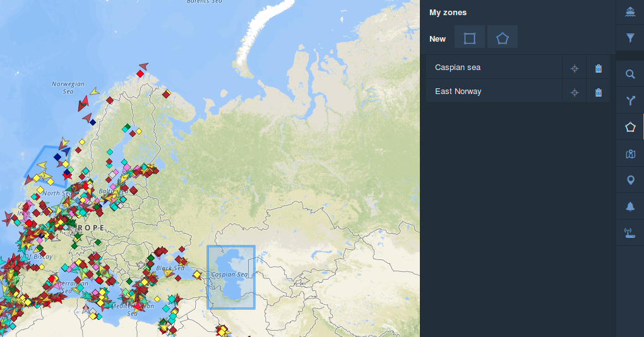This screenshot has height=337, width=644.
Task: Select the East Norway zone row
Action: point(494,91)
